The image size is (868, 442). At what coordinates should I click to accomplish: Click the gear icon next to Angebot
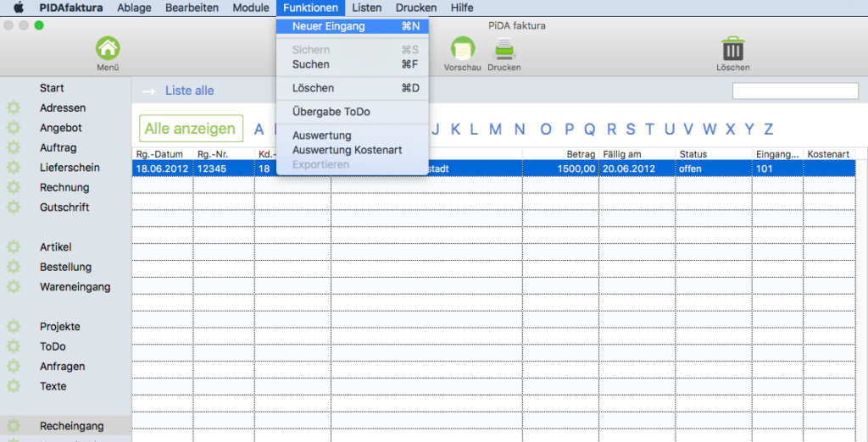point(14,128)
